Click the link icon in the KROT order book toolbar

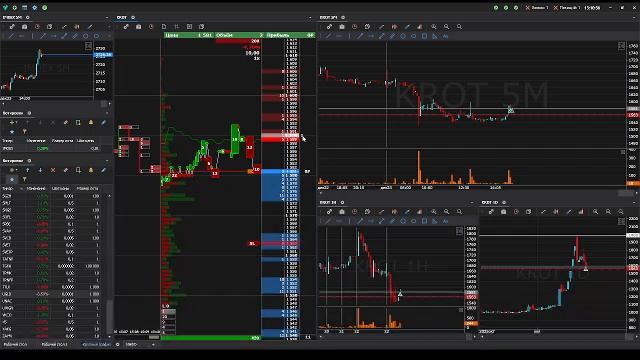click(126, 27)
